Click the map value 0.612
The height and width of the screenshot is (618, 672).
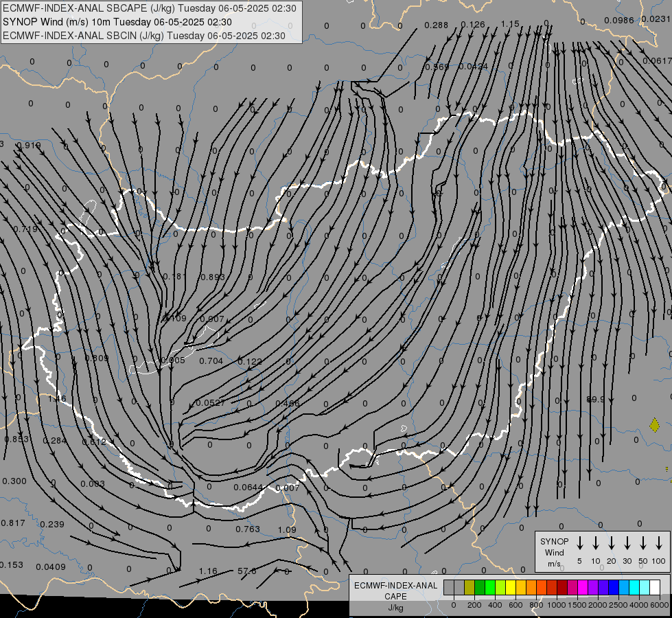point(94,442)
